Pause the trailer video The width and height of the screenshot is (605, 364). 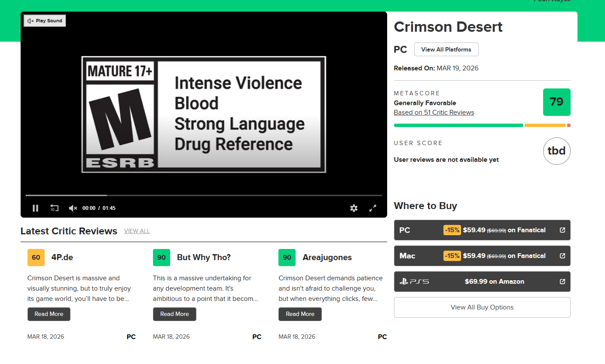tap(36, 208)
